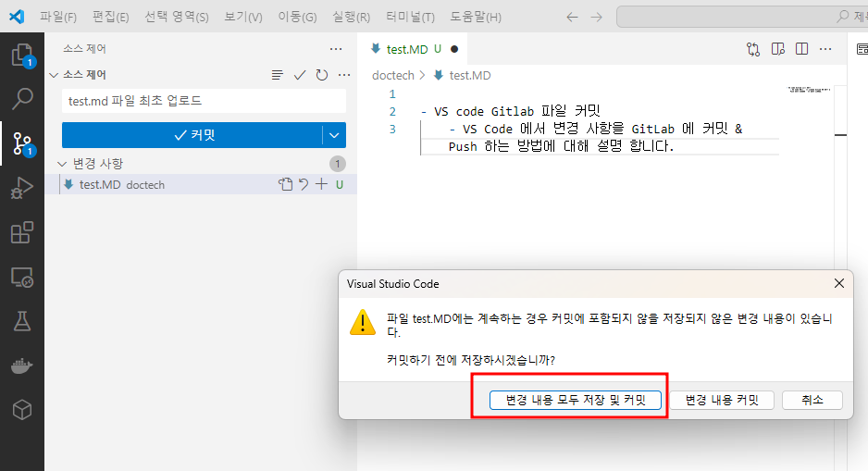Click the commit checkmark icon in header

[300, 75]
